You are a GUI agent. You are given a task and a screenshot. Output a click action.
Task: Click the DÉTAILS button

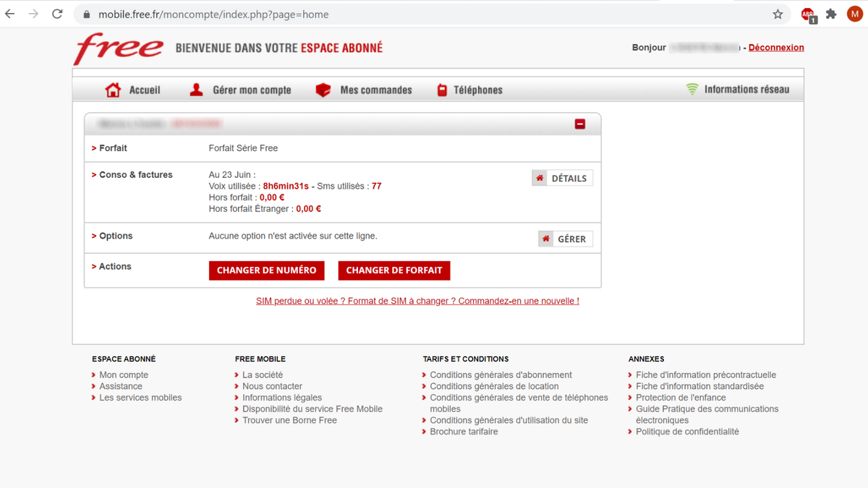point(562,178)
